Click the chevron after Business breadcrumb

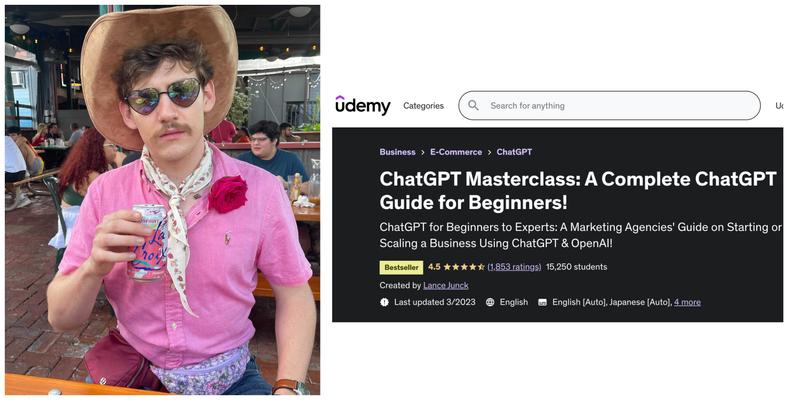(x=423, y=152)
